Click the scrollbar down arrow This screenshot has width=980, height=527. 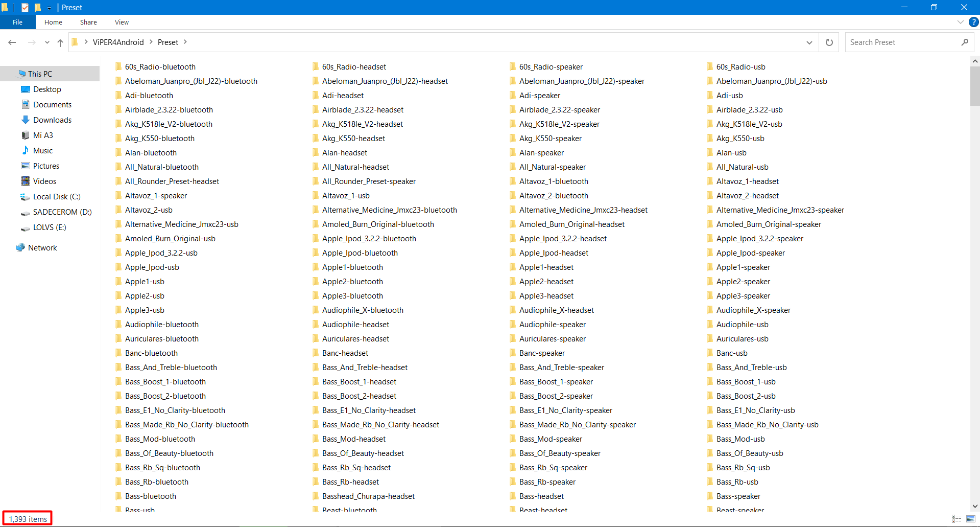tap(975, 506)
